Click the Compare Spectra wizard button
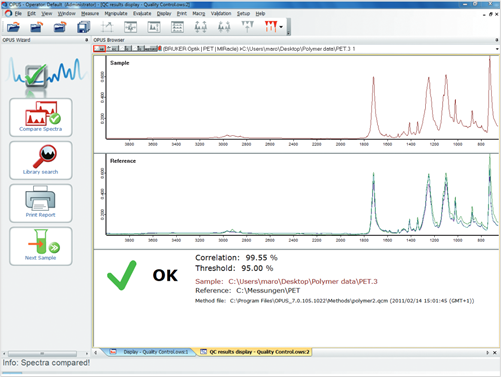 (x=41, y=117)
